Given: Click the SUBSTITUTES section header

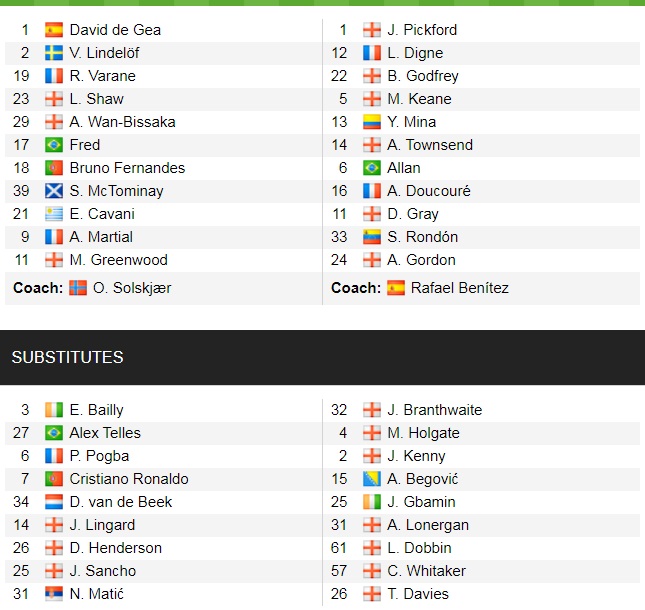Looking at the screenshot, I should point(67,357).
